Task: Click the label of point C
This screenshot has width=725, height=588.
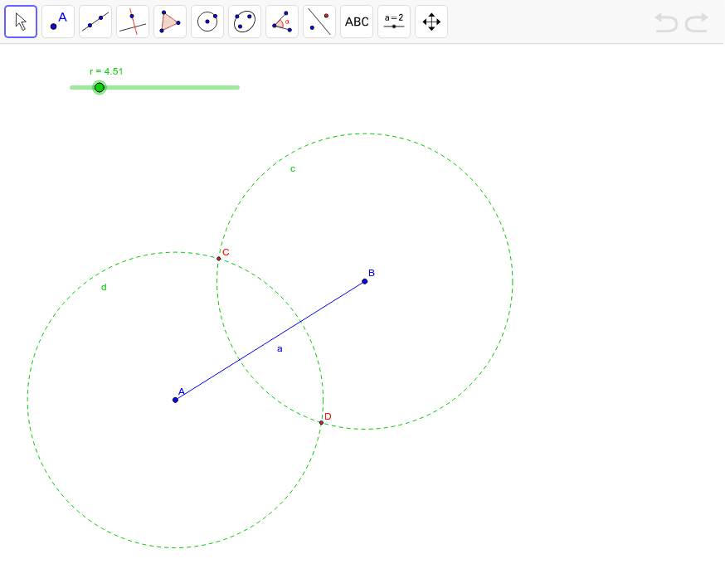Action: tap(226, 252)
